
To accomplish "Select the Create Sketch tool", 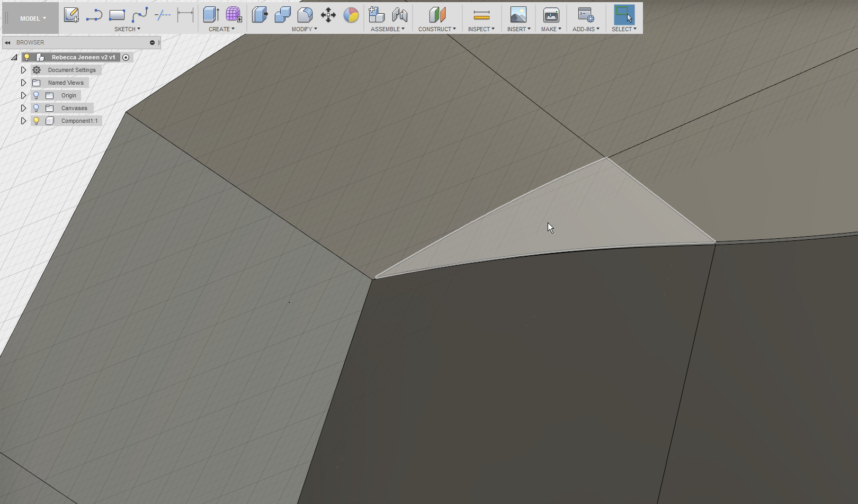I will 71,15.
